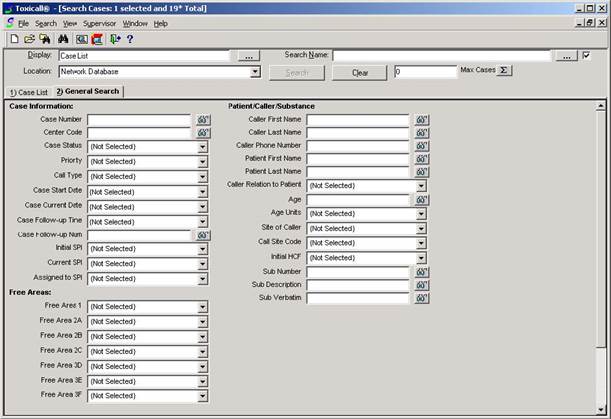Click the Search Name input field

tap(442, 56)
